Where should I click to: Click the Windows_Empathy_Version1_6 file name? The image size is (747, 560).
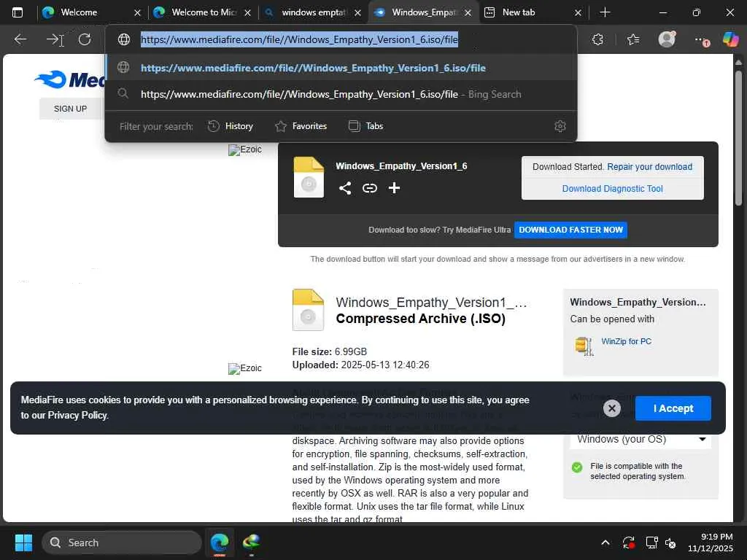tap(401, 166)
